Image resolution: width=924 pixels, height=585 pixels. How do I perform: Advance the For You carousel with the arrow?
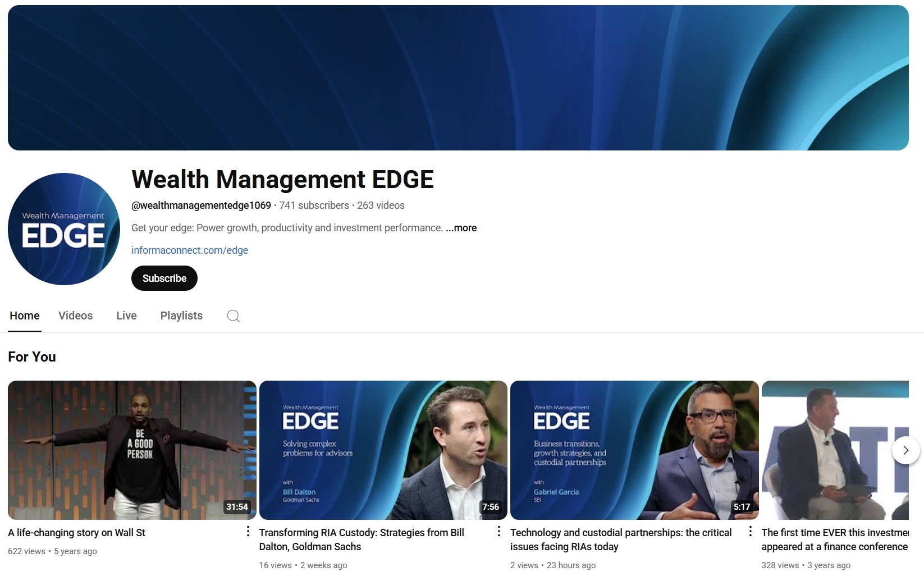(905, 450)
